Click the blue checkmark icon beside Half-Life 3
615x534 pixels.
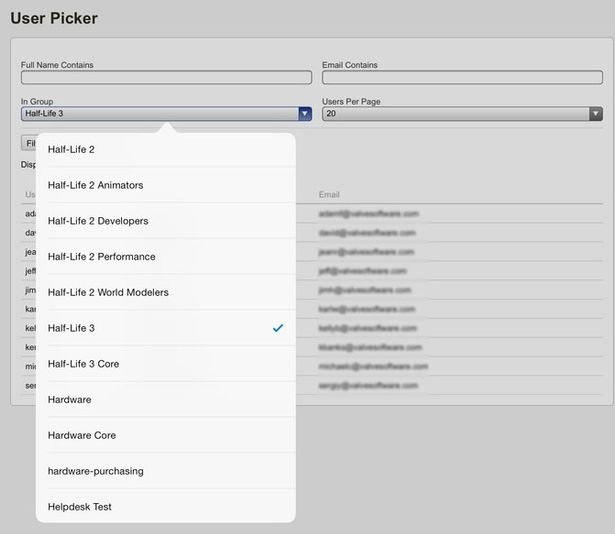click(278, 328)
